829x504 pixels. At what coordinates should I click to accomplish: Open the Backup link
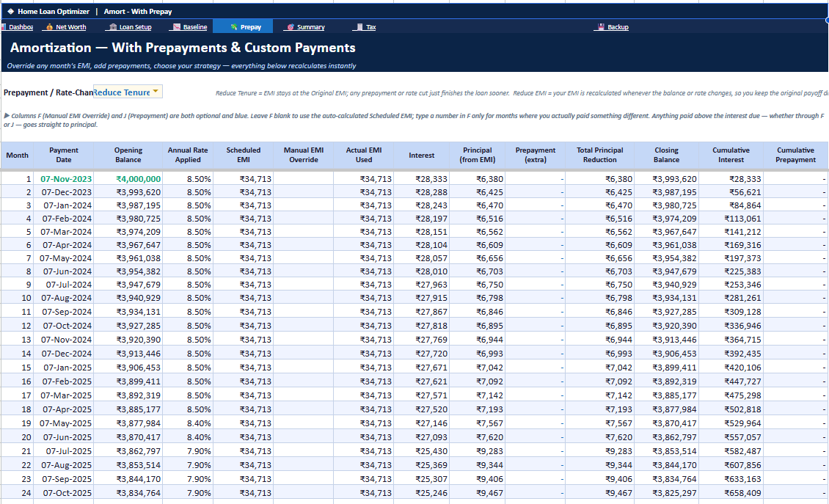point(613,27)
